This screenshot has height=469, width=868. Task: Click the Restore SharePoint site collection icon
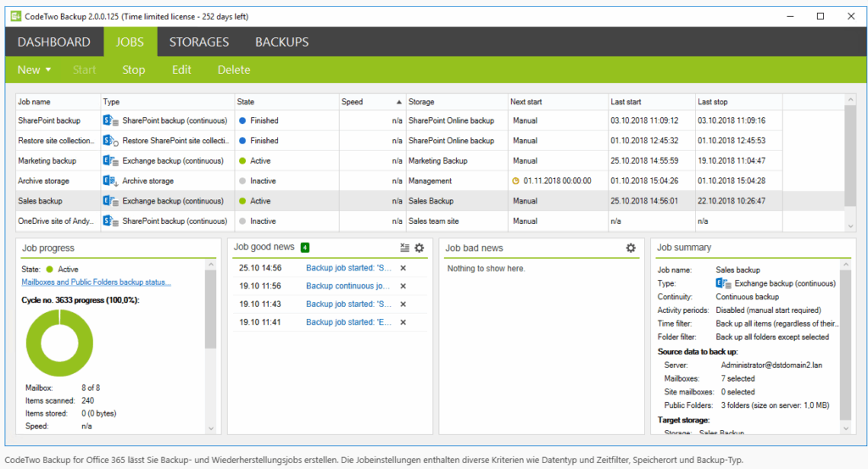109,141
